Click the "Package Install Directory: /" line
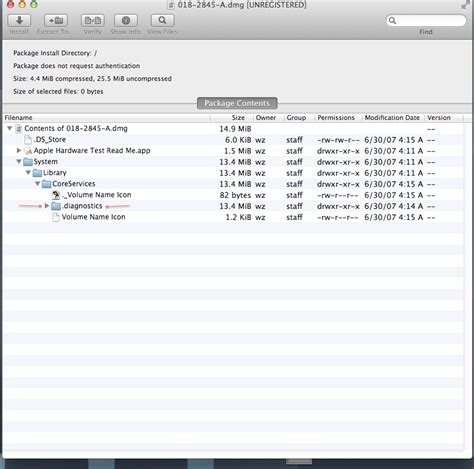Screen dimensions: 474x469 (55, 53)
